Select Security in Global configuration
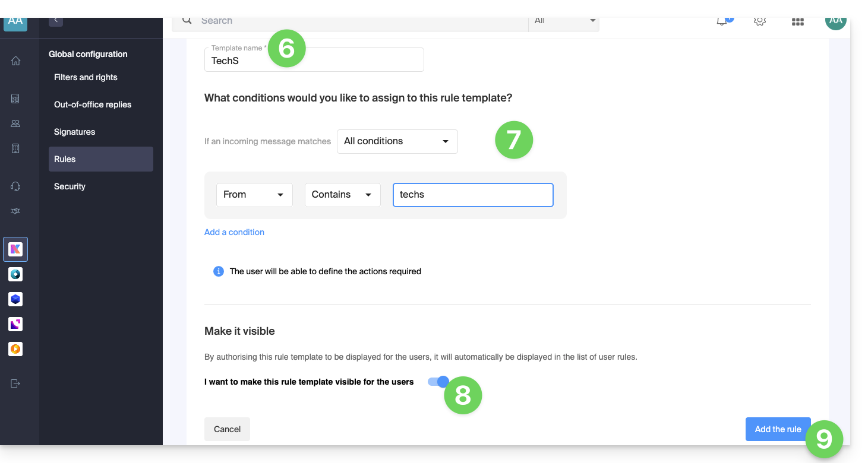 click(70, 186)
